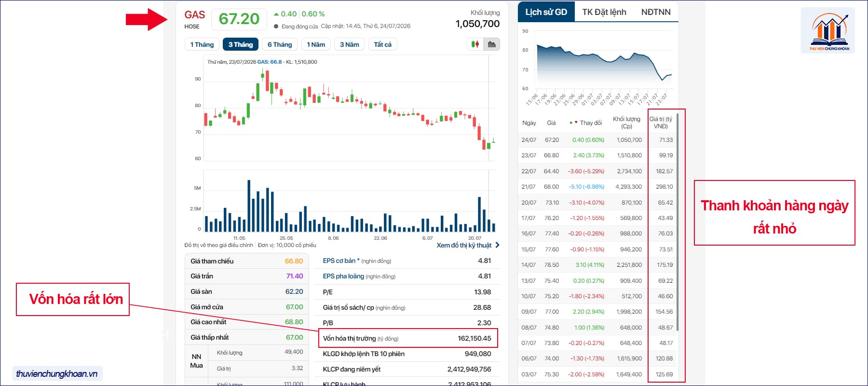Click EPS pha loãng label
The height and width of the screenshot is (386, 868).
tap(343, 276)
